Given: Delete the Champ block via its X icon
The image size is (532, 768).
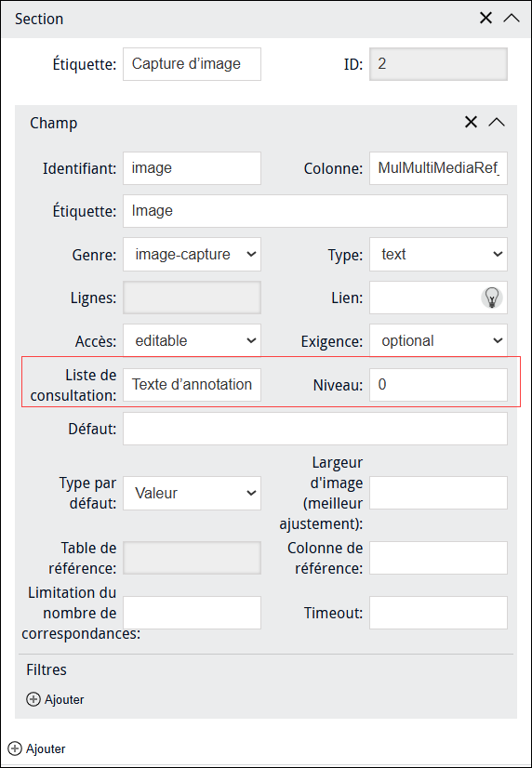Looking at the screenshot, I should (471, 123).
